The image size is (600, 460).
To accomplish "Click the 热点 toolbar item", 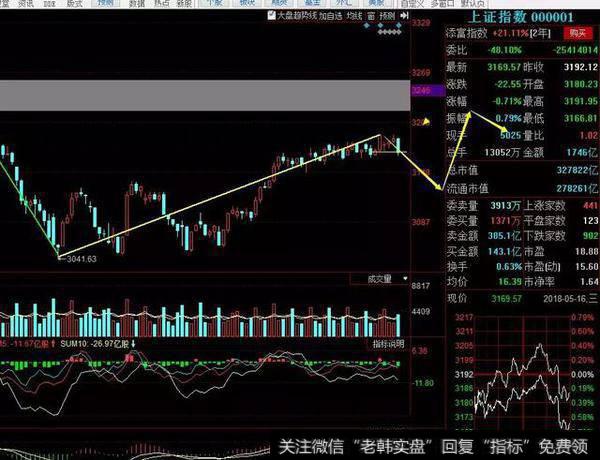I will pyautogui.click(x=161, y=4).
